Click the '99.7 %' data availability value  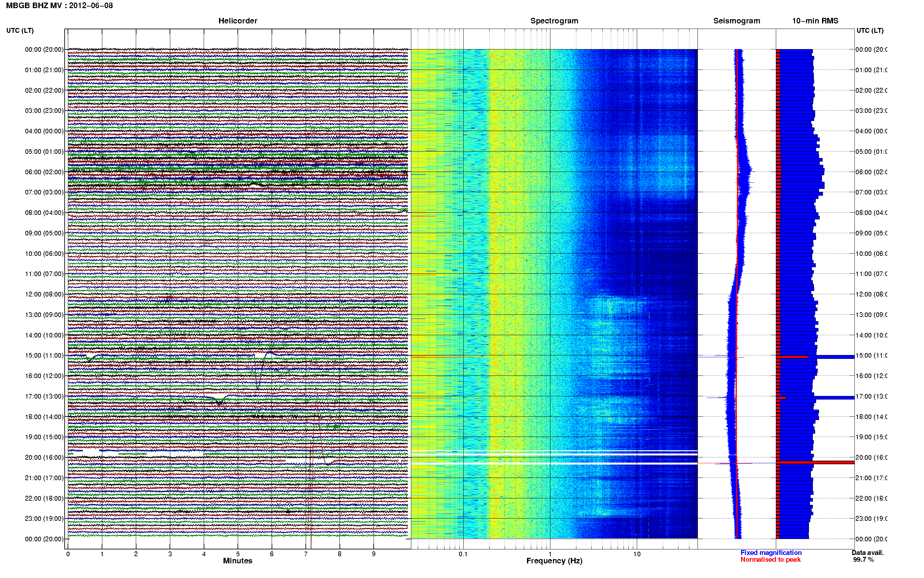pos(863,560)
